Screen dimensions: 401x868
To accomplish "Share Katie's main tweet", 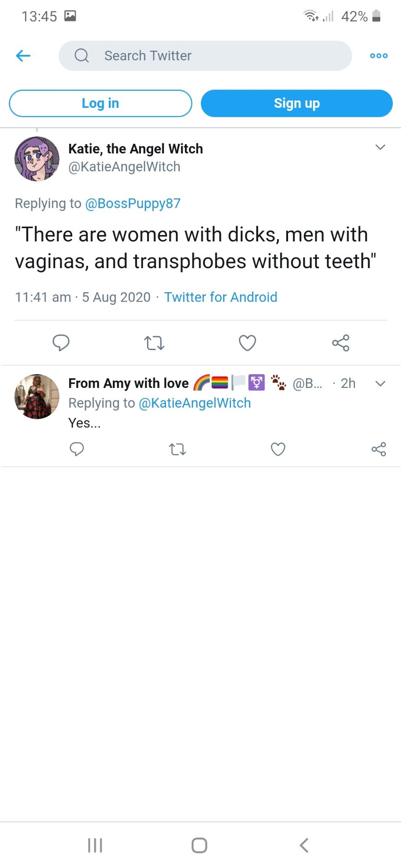I will tap(341, 343).
